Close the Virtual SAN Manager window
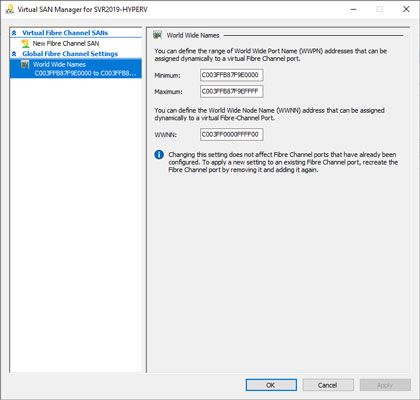 click(406, 9)
